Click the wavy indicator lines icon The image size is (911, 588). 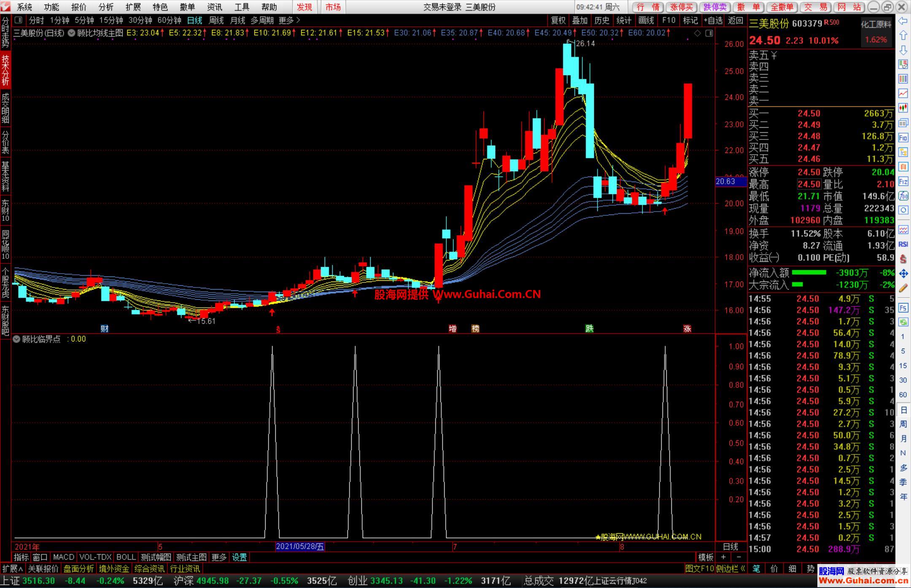tap(903, 230)
